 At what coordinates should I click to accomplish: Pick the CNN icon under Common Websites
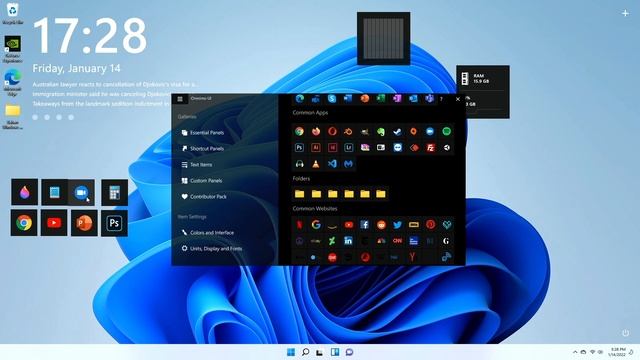(397, 241)
